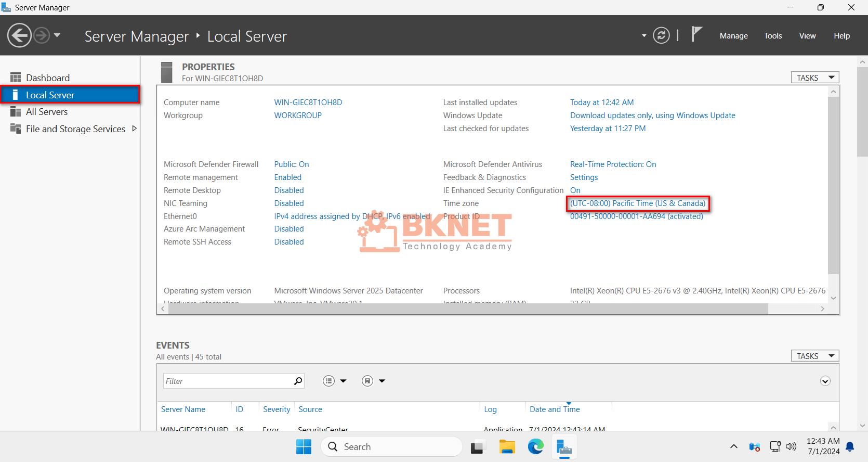Click the Pacific Time zone link
868x462 pixels.
click(x=638, y=203)
